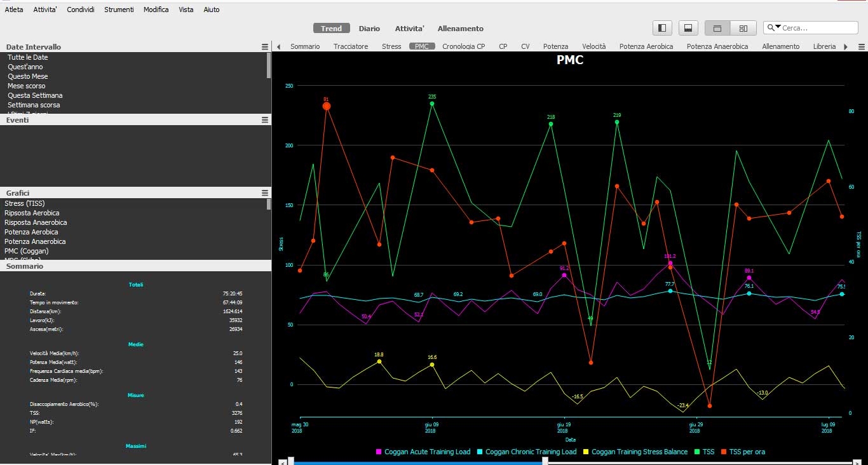Open the Cronologia CP tab

point(464,46)
